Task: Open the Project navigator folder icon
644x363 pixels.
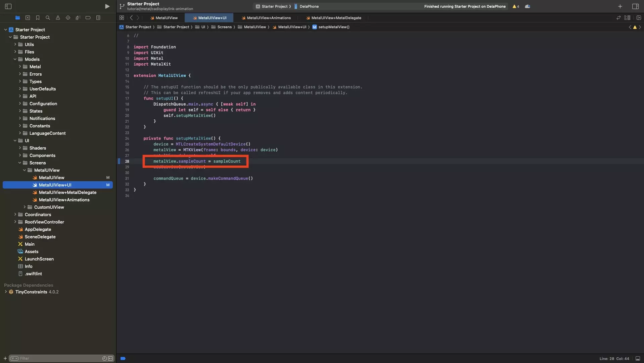Action: (17, 18)
